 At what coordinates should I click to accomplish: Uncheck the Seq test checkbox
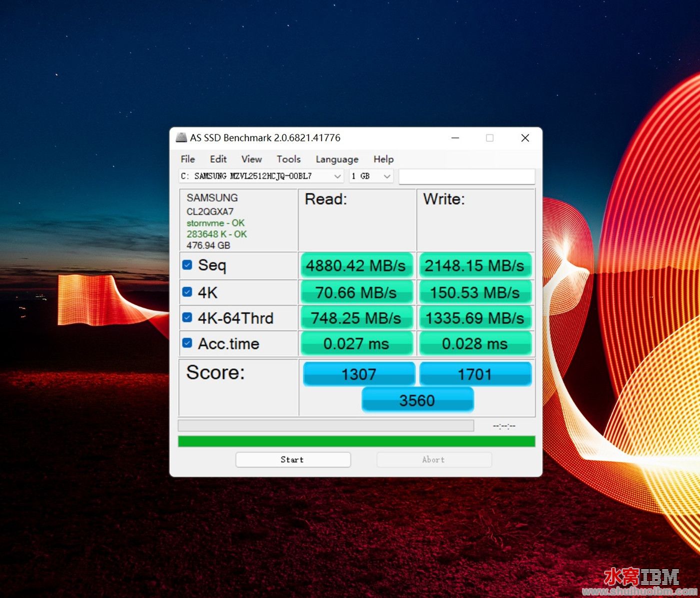pyautogui.click(x=187, y=265)
